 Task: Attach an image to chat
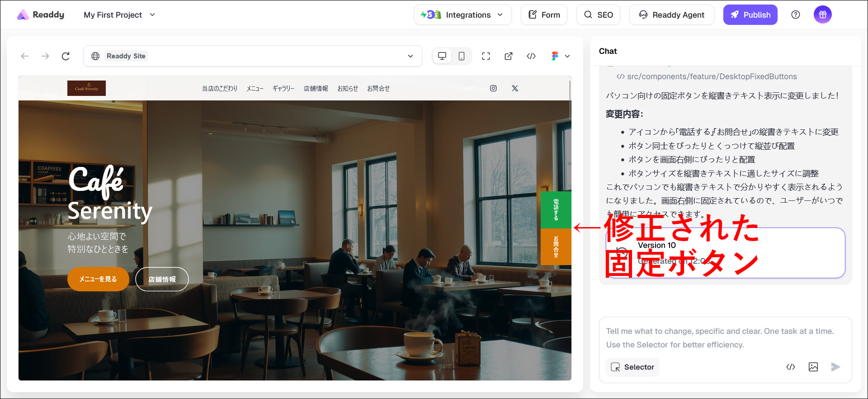[x=813, y=367]
